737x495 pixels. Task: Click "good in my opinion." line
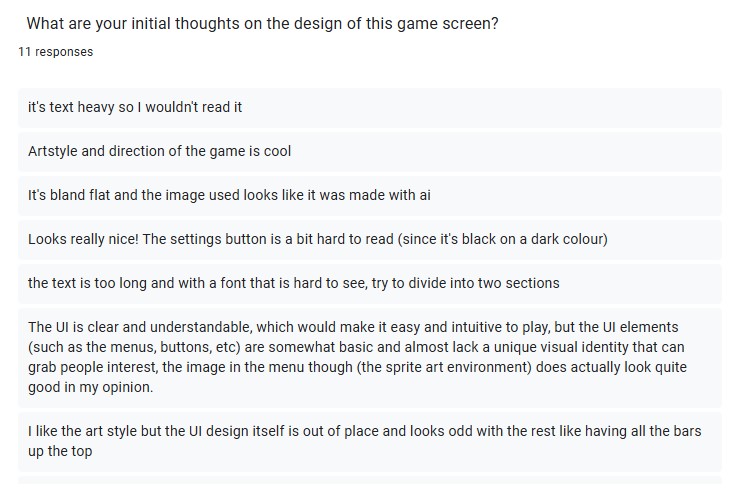coord(91,387)
